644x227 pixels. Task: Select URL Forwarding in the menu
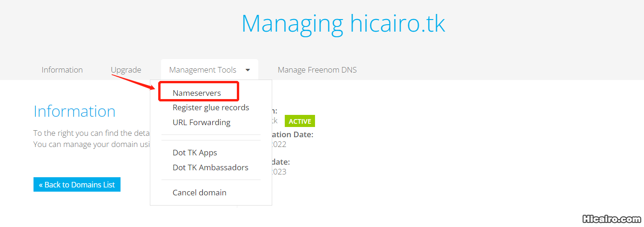[x=201, y=122]
